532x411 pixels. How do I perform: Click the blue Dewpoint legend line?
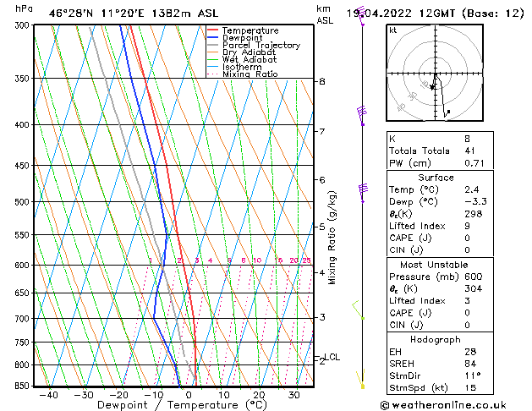(x=212, y=37)
